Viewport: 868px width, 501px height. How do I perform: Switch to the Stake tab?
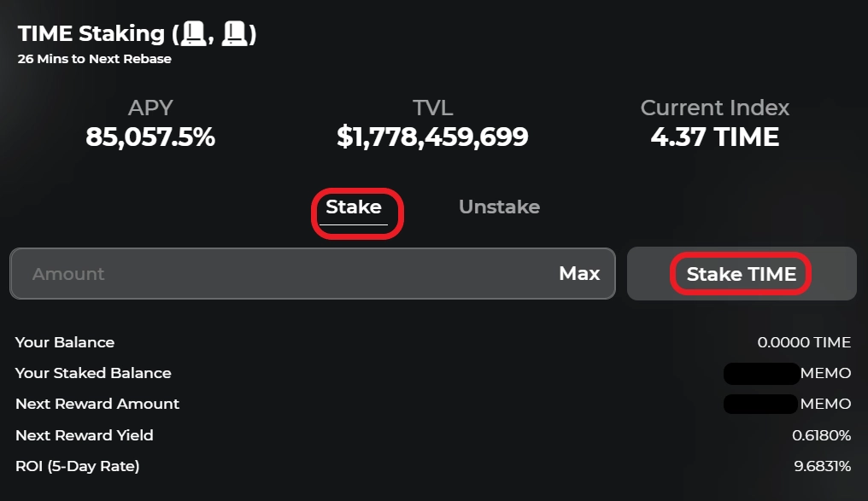tap(354, 207)
